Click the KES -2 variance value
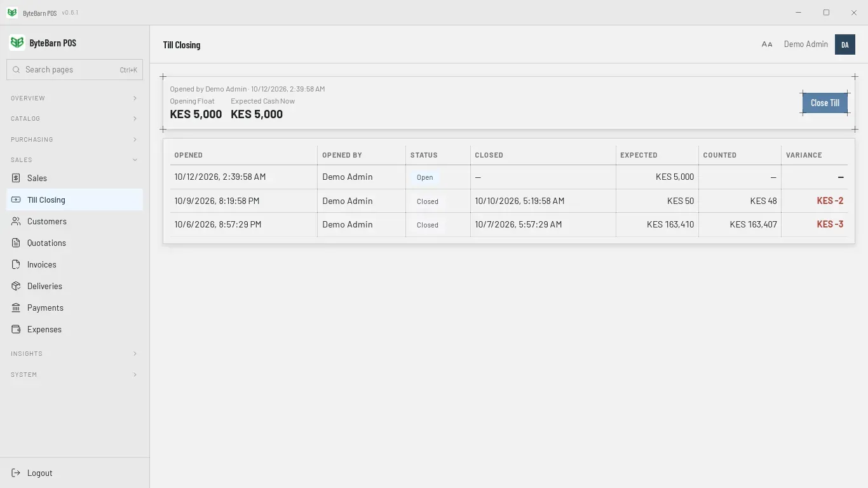This screenshot has width=868, height=488. pos(830,201)
